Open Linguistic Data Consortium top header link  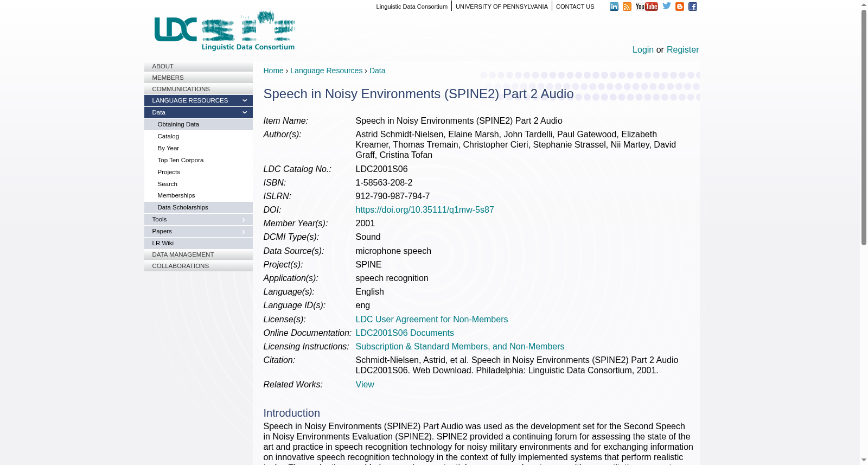tap(412, 7)
